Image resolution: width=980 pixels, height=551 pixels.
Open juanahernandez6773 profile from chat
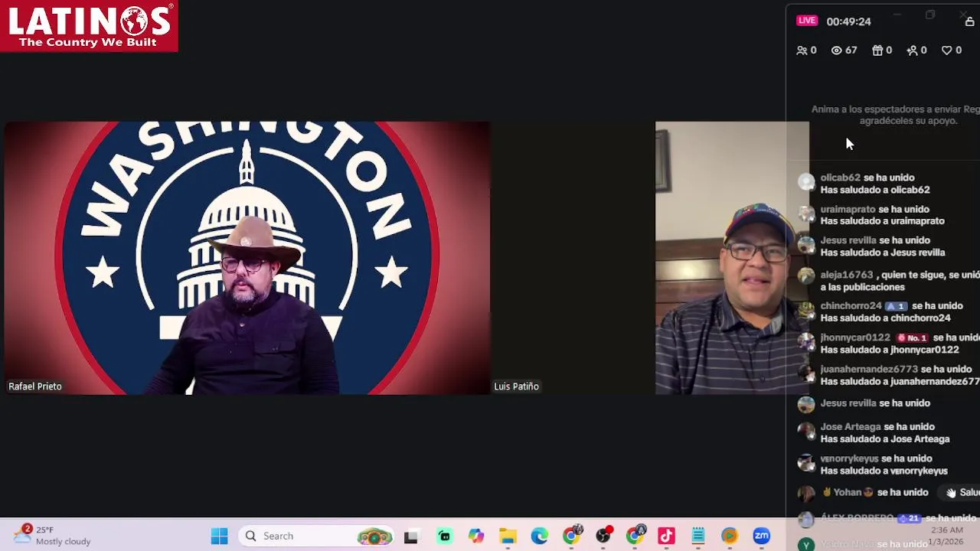coord(869,369)
